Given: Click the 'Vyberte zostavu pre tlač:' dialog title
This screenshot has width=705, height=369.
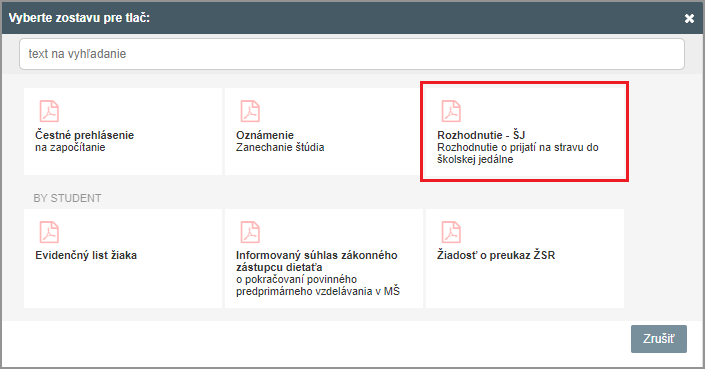Looking at the screenshot, I should pos(79,18).
